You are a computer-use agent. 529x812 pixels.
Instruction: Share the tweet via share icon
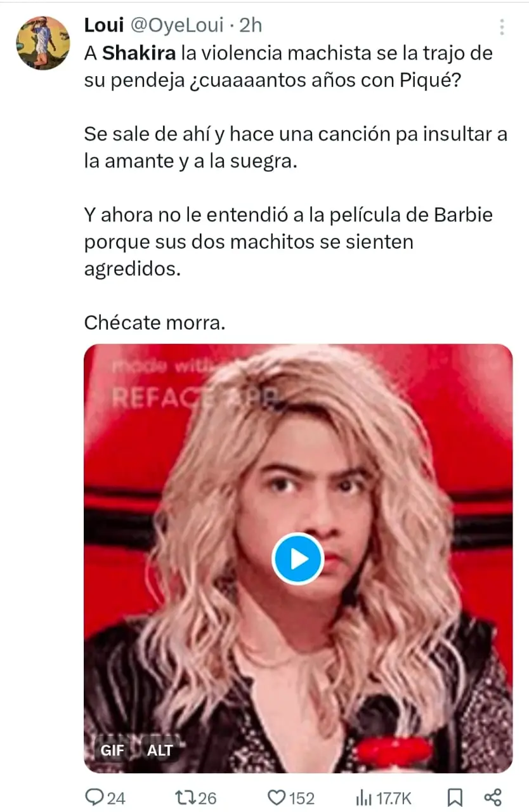493,797
